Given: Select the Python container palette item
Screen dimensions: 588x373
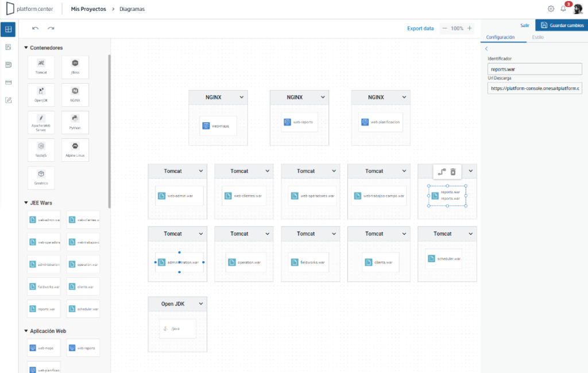Looking at the screenshot, I should [x=75, y=123].
